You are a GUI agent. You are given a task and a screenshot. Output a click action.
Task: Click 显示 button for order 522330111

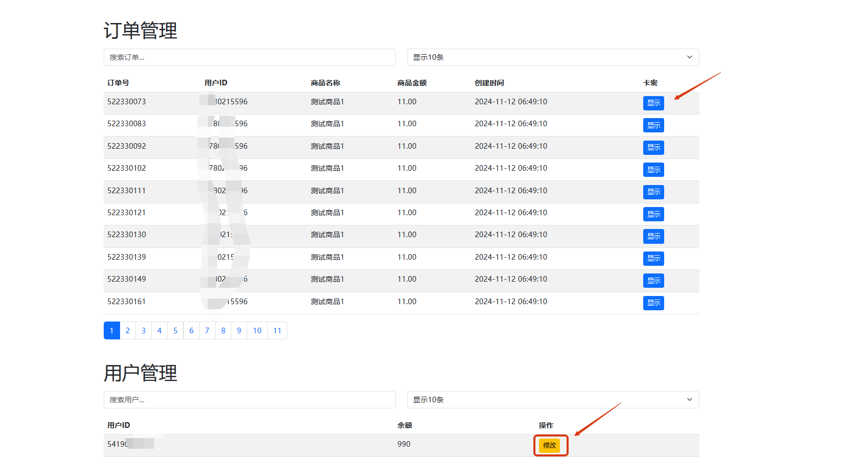[x=653, y=192]
